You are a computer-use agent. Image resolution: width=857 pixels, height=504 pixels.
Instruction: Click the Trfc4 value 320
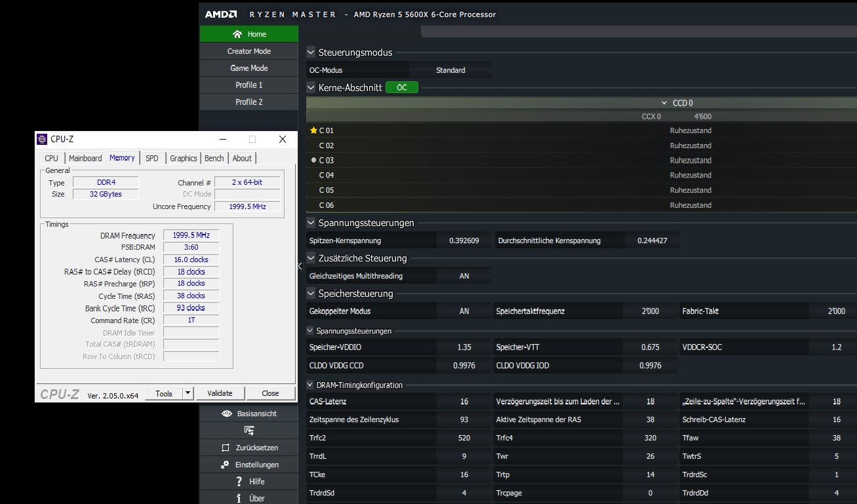(650, 438)
